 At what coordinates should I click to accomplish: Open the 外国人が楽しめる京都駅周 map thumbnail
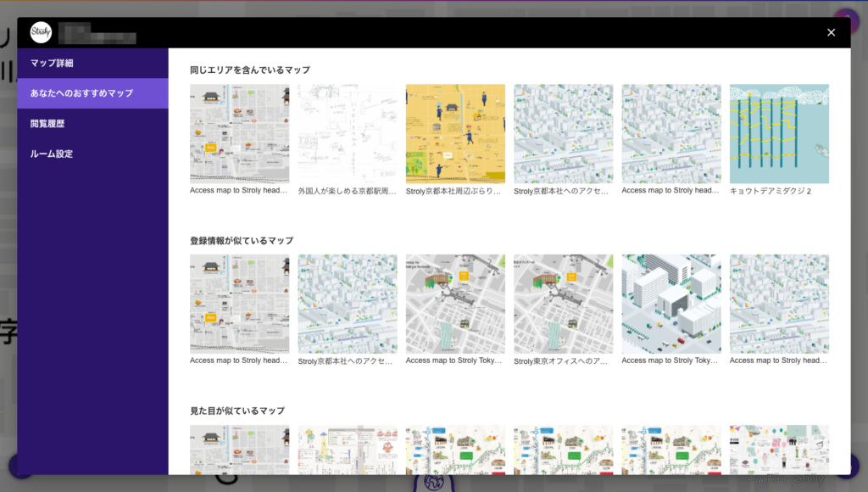(348, 133)
